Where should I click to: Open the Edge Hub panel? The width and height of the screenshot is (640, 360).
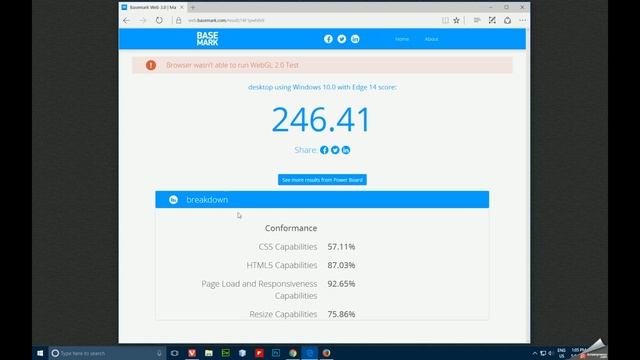coord(477,20)
